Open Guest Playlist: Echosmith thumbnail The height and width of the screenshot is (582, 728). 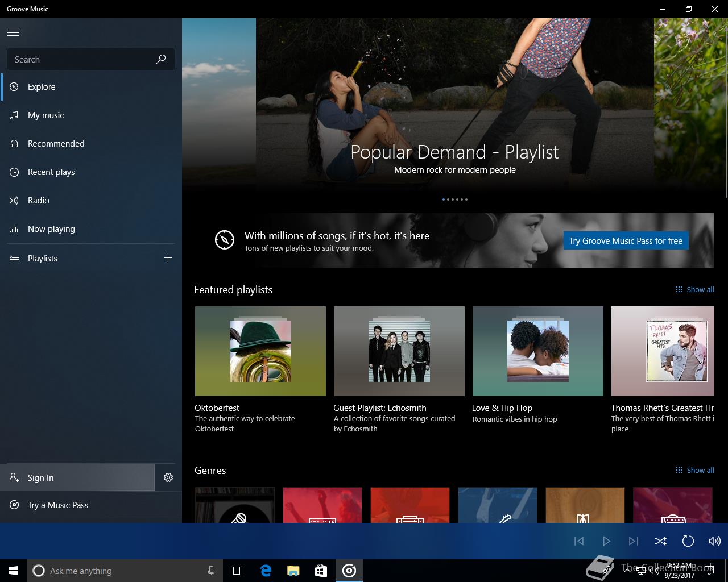pos(399,351)
